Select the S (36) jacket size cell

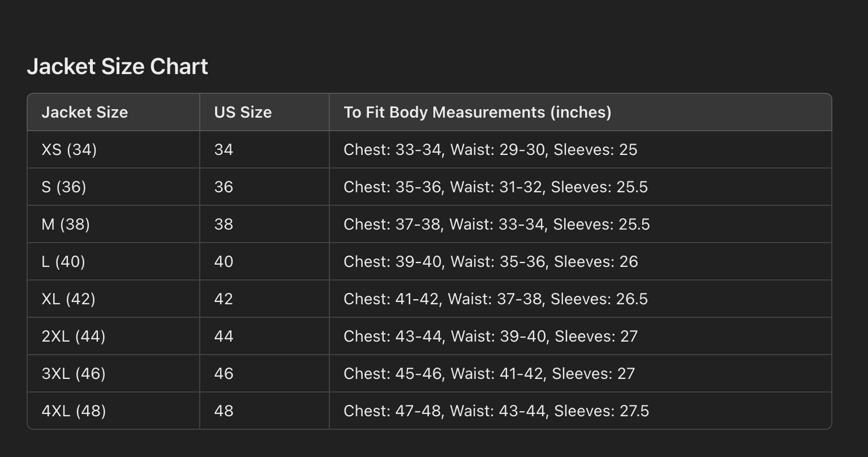[64, 187]
